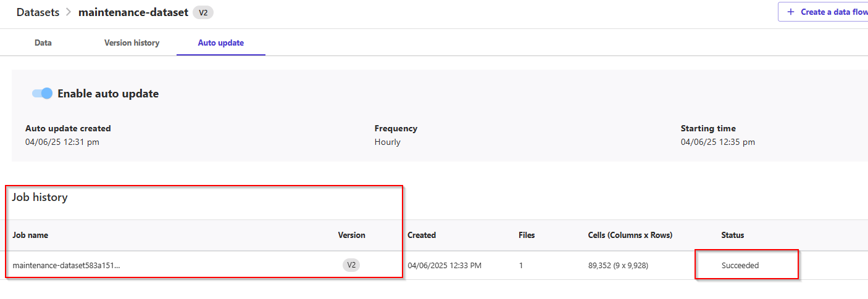
Task: Sort by the Version column header
Action: [x=351, y=235]
